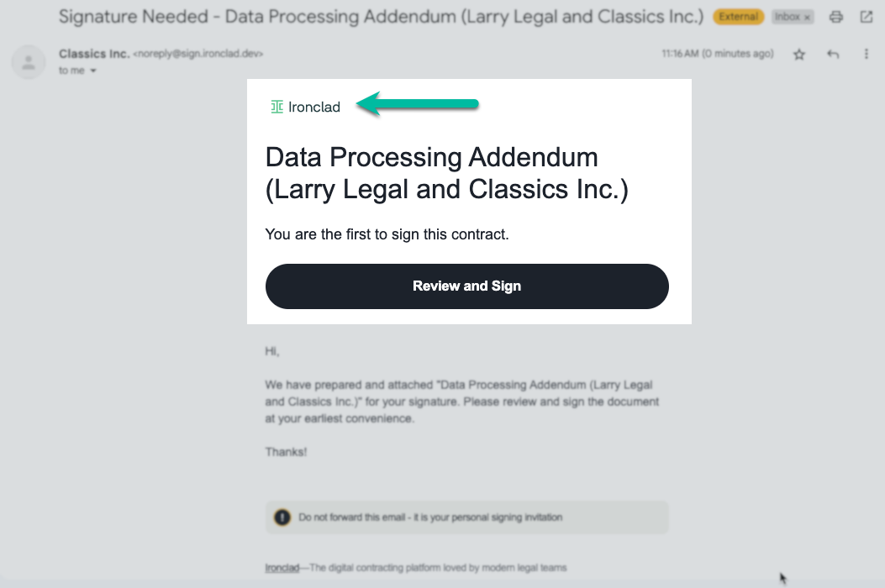Remove the Inbox label with its x
The image size is (885, 588).
(x=807, y=18)
